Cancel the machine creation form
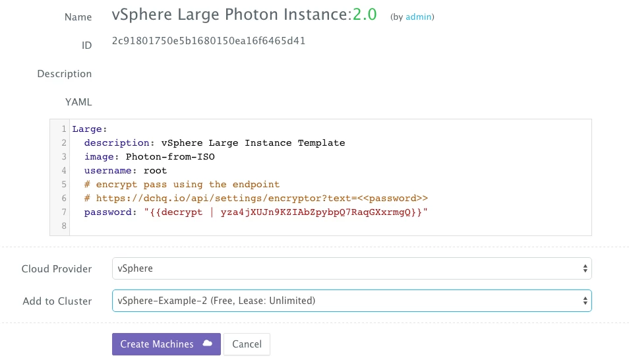This screenshot has height=364, width=629. pyautogui.click(x=247, y=344)
